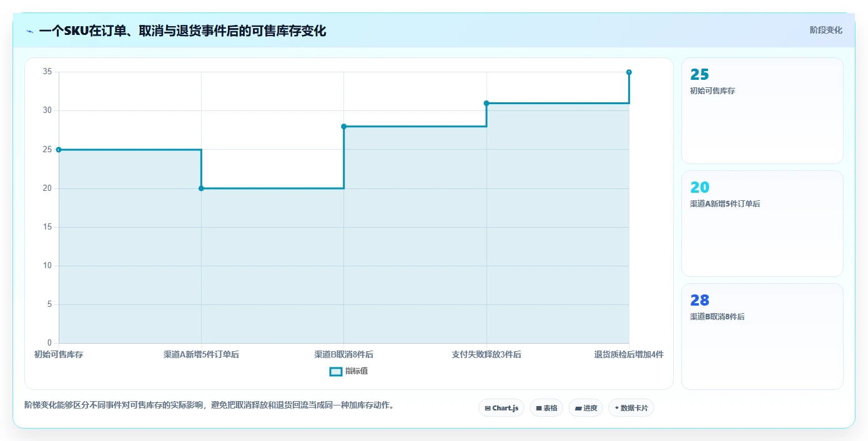Click the footer description starting 阶梯变化能够区分
The width and height of the screenshot is (868, 441).
[209, 405]
